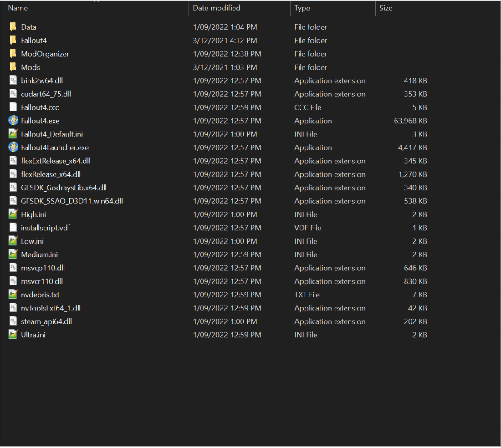Click the Low.ini file icon
Viewport: 501px width, 448px height.
click(x=13, y=241)
